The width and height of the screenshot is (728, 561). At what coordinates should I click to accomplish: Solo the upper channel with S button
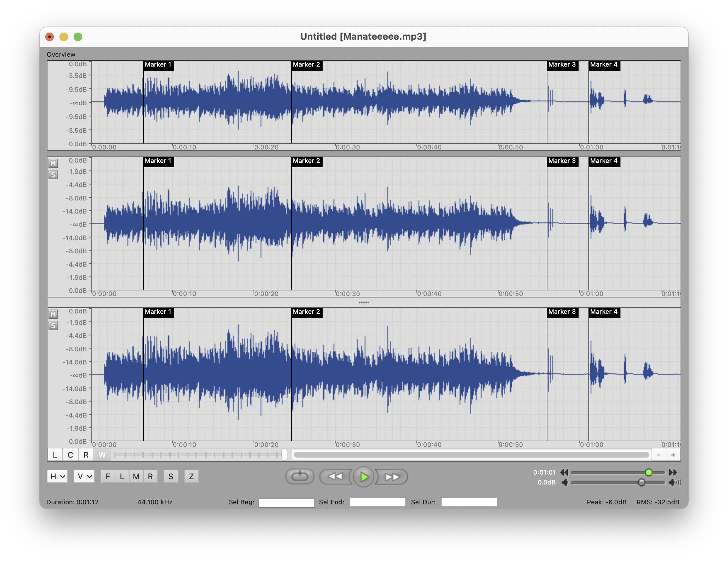[x=53, y=175]
